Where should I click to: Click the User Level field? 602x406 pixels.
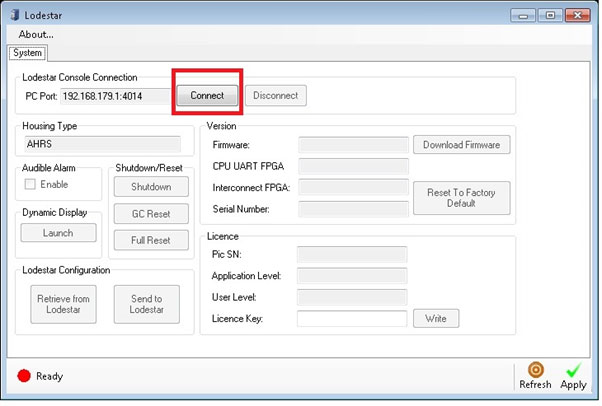click(x=352, y=297)
